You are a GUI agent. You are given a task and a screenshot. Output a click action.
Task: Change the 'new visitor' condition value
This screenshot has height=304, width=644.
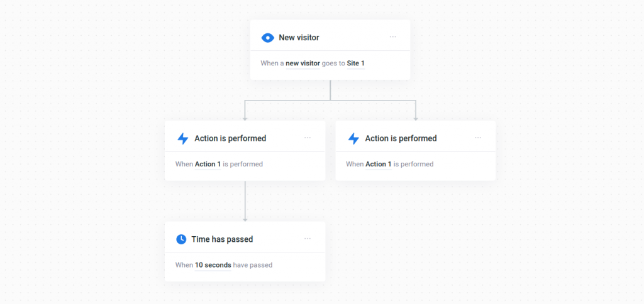click(x=303, y=63)
